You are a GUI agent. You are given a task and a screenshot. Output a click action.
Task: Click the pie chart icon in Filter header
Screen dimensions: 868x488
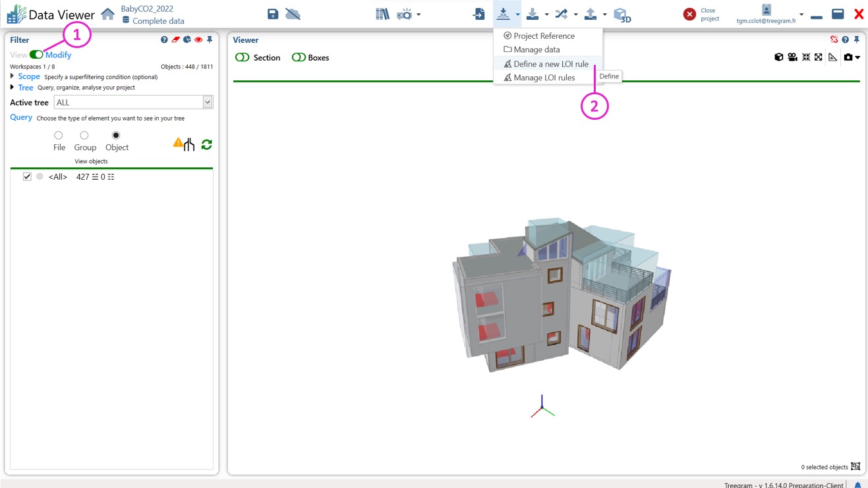click(187, 40)
